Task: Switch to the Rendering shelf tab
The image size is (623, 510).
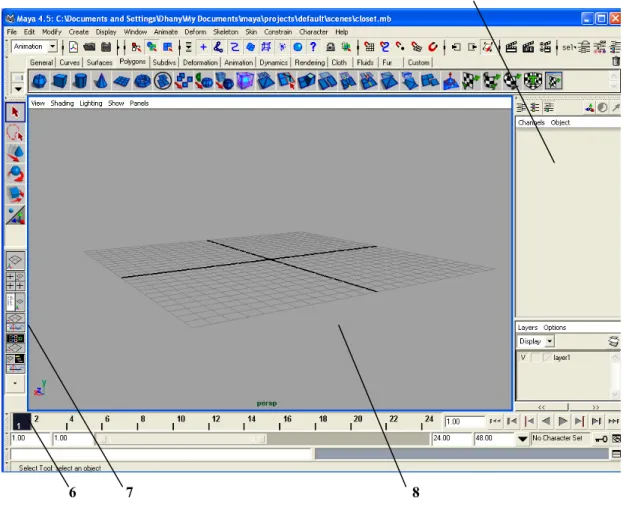Action: pos(310,62)
